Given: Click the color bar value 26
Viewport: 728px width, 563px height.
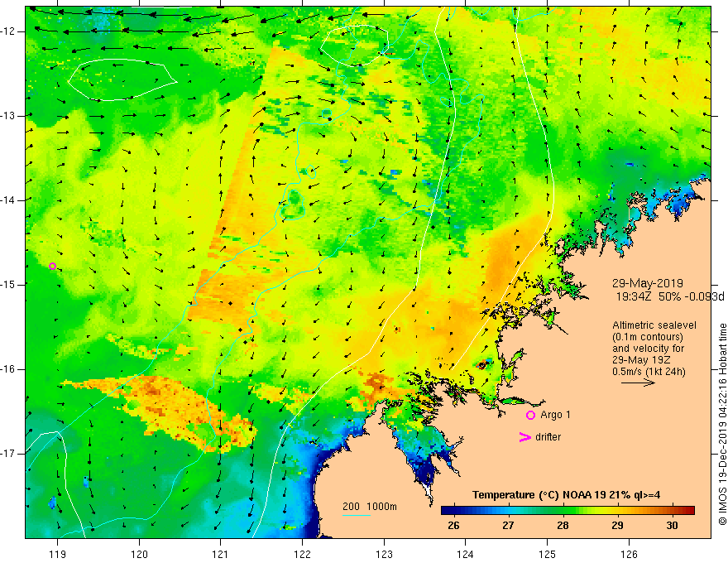Looking at the screenshot, I should pos(453,526).
